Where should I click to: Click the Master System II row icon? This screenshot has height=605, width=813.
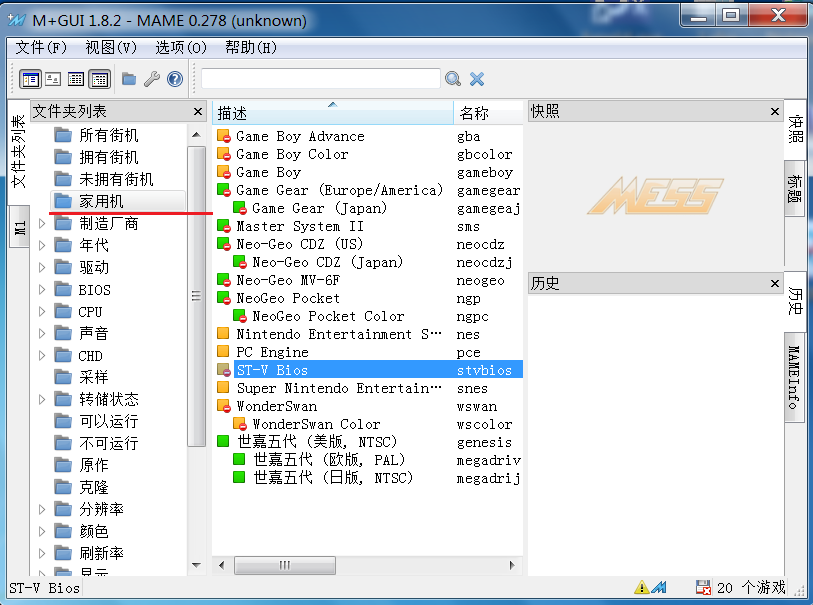(x=223, y=226)
